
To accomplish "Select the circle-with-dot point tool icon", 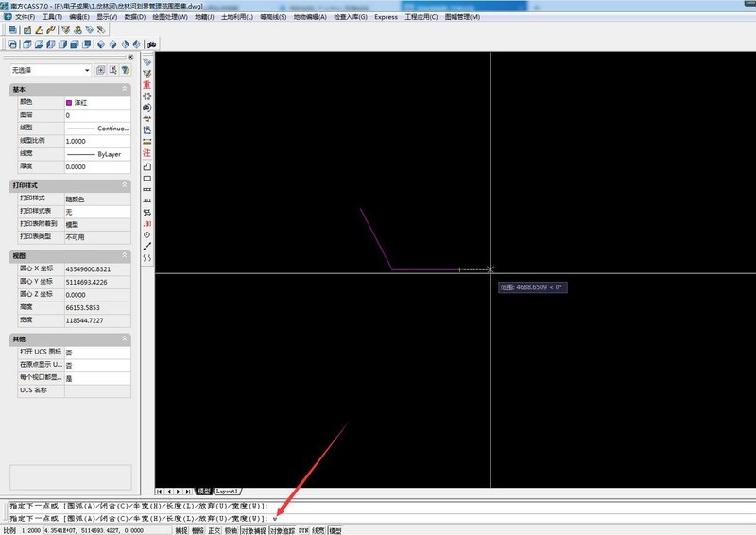I will tap(147, 235).
